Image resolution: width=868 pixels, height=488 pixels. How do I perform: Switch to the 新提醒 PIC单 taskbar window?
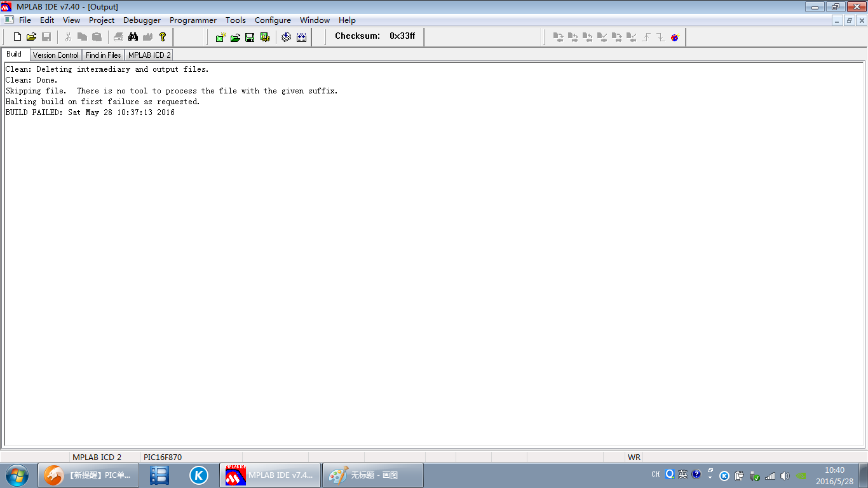(88, 475)
